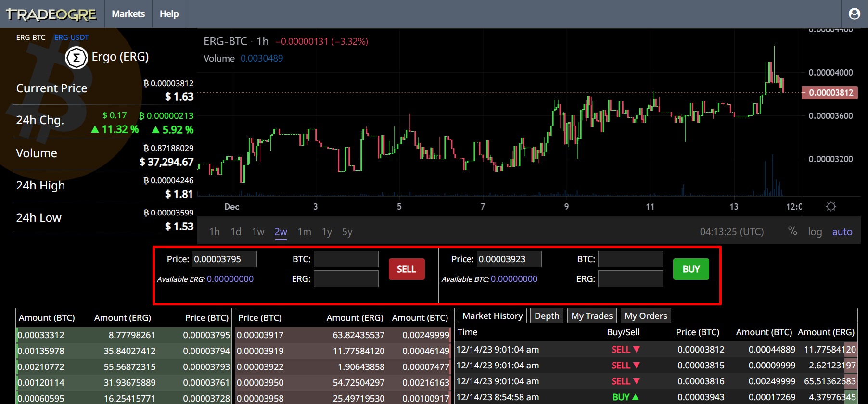The width and height of the screenshot is (868, 404).
Task: Open the Help menu
Action: pyautogui.click(x=169, y=14)
